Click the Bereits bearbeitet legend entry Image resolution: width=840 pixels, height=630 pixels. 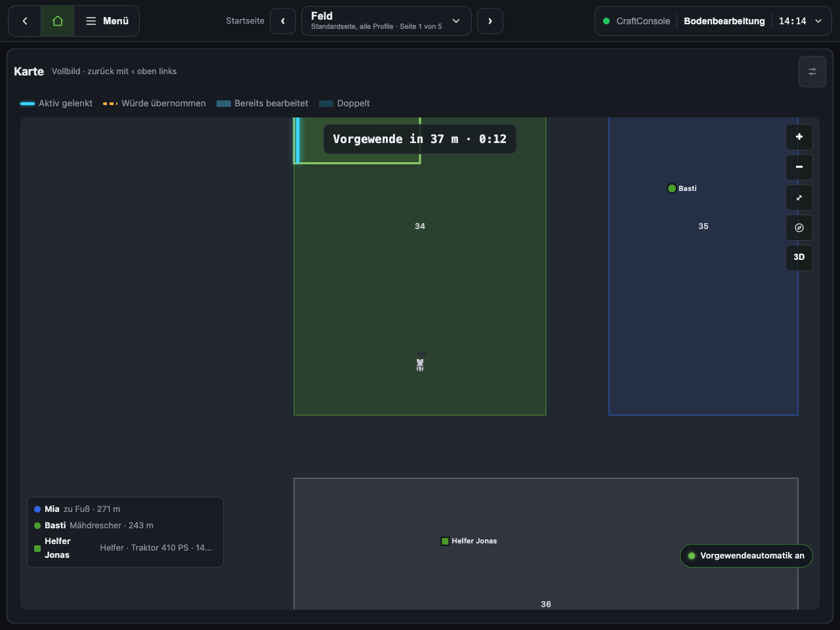click(262, 104)
